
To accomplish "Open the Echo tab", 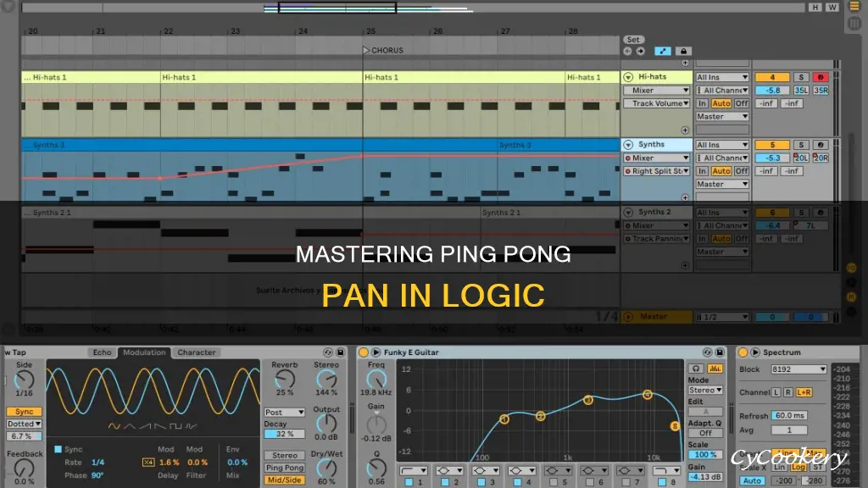I will tap(102, 352).
